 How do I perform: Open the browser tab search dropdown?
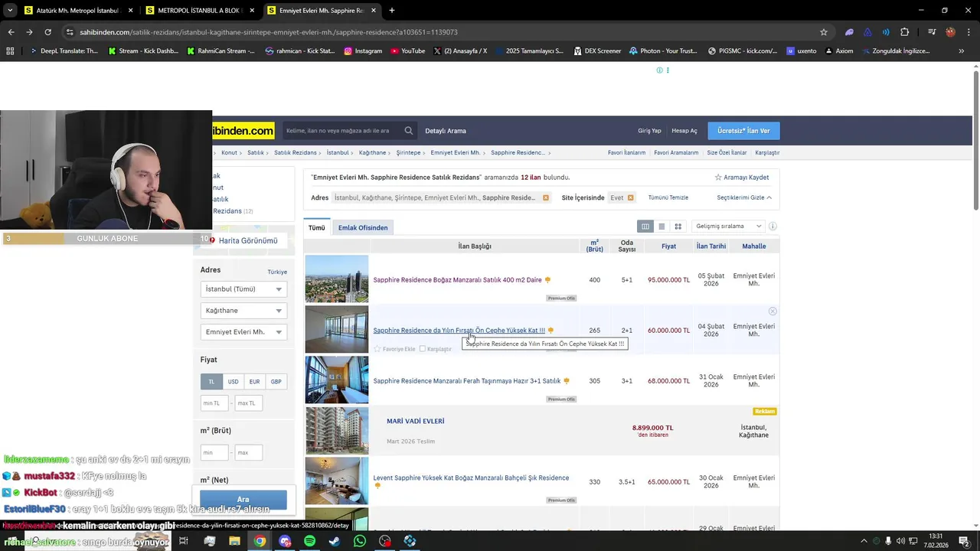pos(10,11)
